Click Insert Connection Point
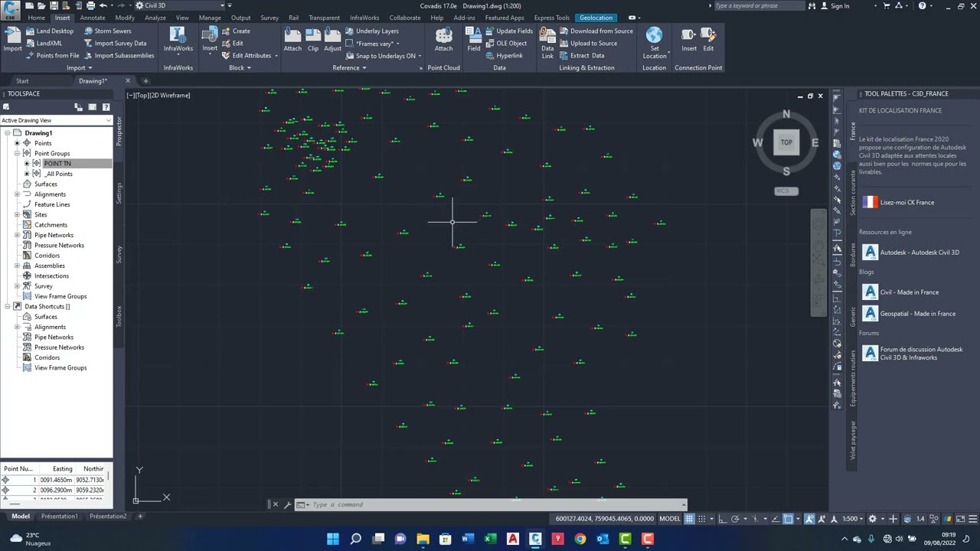This screenshot has width=980, height=551. (x=689, y=40)
